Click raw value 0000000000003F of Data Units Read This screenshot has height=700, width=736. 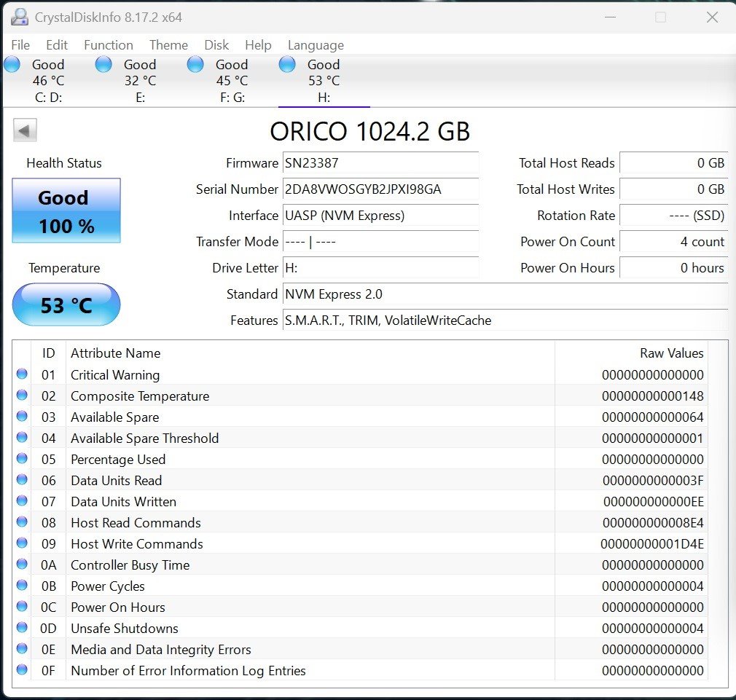653,481
